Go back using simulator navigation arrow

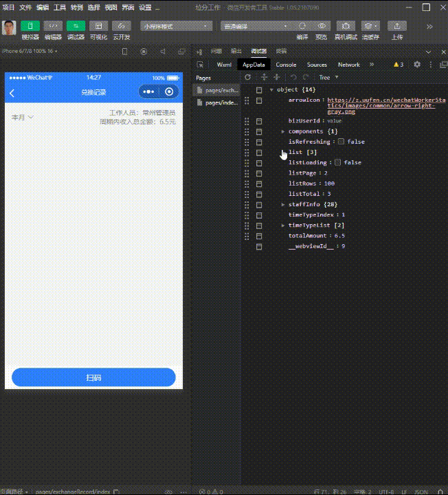point(12,93)
